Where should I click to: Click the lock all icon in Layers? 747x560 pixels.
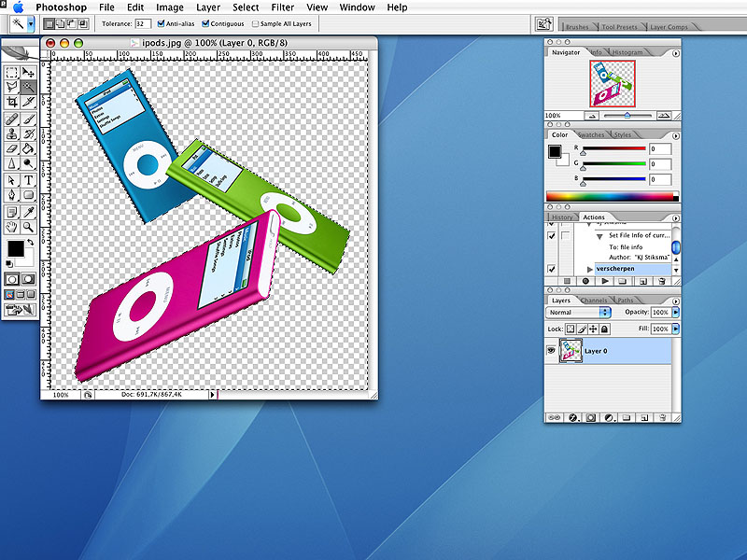tap(604, 329)
